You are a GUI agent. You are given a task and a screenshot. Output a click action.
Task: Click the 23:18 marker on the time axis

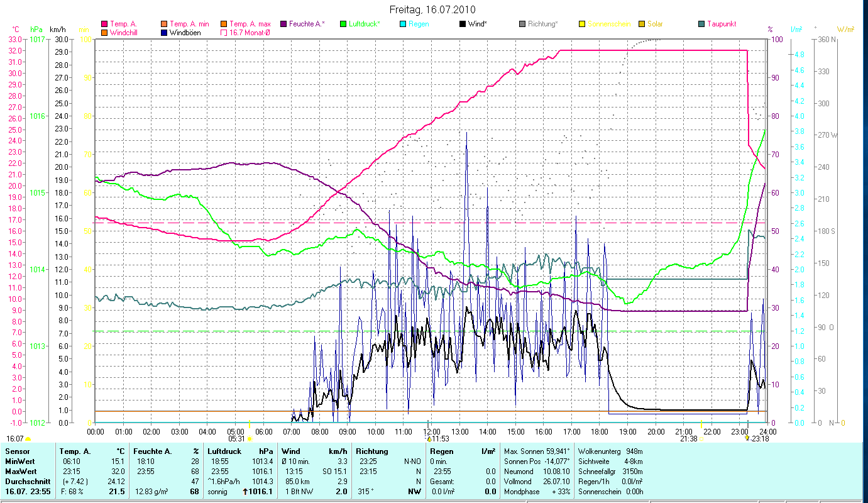[x=747, y=438]
